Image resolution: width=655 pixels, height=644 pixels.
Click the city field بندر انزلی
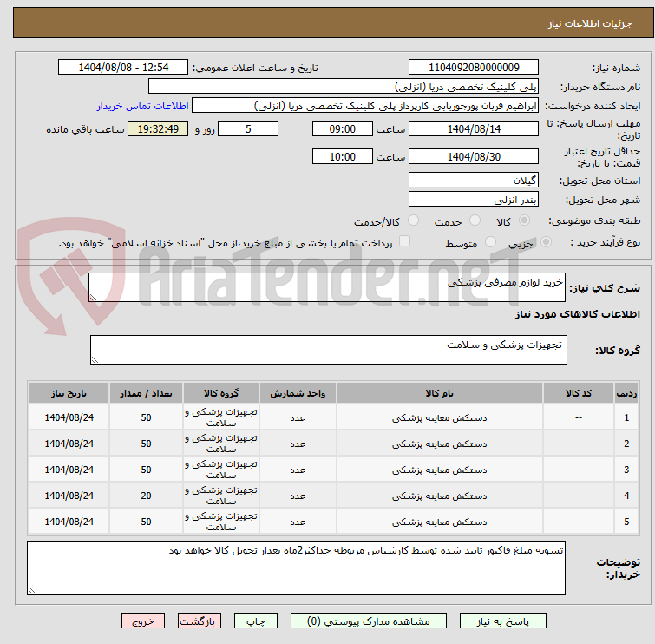(474, 200)
